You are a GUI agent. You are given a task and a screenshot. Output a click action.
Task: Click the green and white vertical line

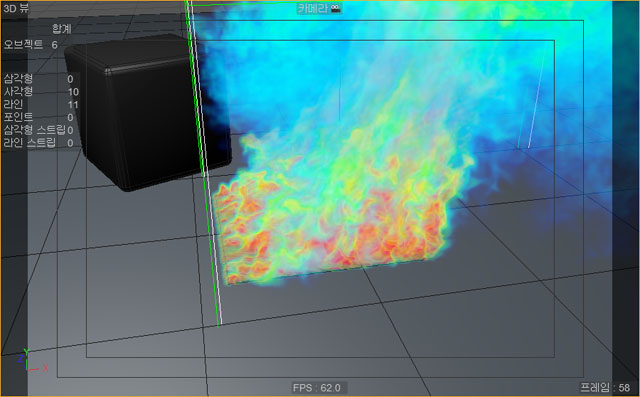click(x=203, y=163)
